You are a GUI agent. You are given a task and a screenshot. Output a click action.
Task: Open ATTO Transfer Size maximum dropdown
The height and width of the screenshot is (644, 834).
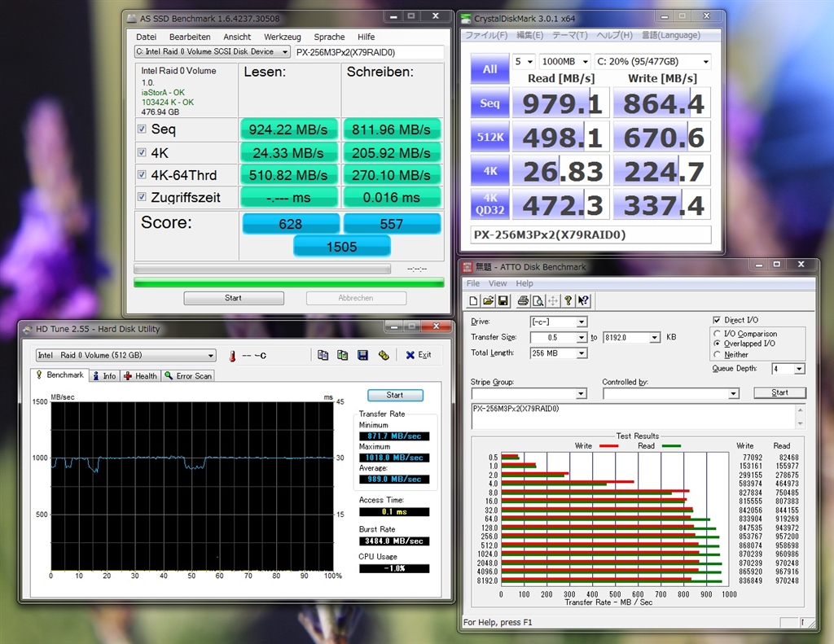tap(655, 337)
